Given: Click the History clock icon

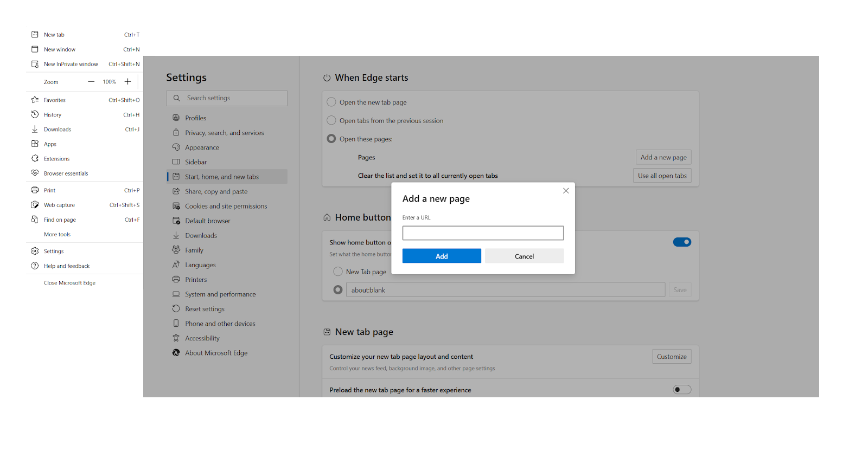Looking at the screenshot, I should (x=35, y=114).
